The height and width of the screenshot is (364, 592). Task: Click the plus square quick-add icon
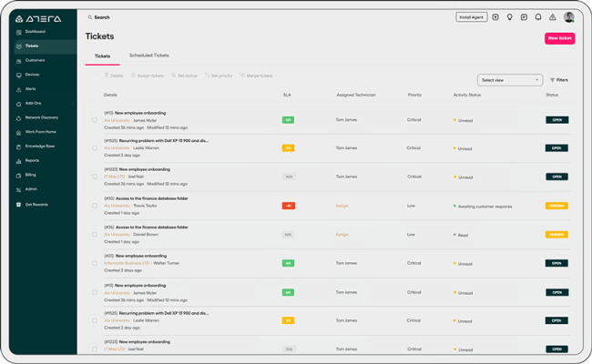tap(495, 16)
